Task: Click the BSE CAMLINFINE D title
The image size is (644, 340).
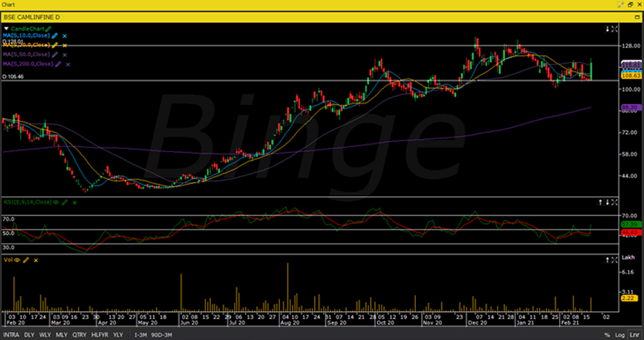Action: [x=32, y=17]
